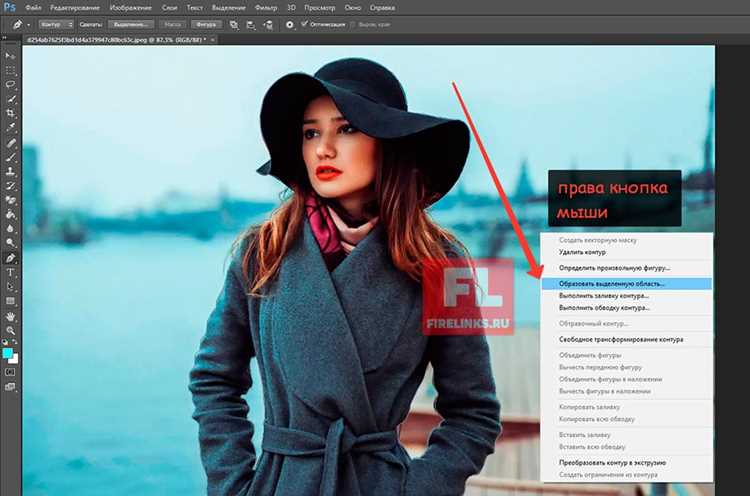Choose Удалить контур from context menu

627,252
